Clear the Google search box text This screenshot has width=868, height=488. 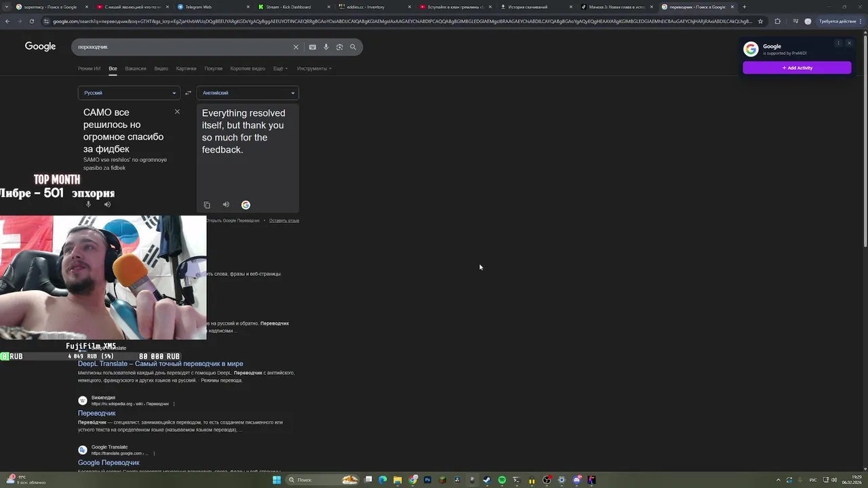(296, 47)
